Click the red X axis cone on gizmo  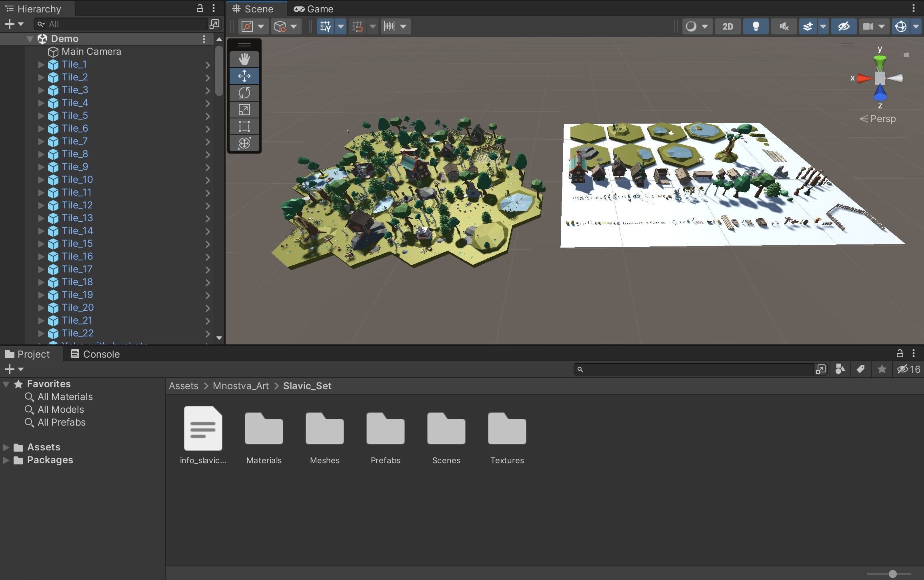[x=864, y=78]
